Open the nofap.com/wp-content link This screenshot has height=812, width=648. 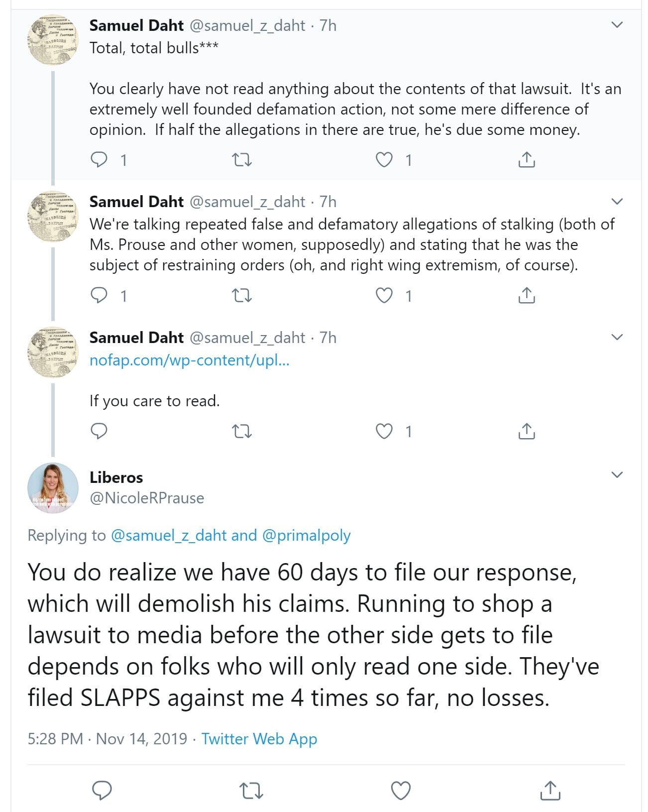(x=189, y=360)
